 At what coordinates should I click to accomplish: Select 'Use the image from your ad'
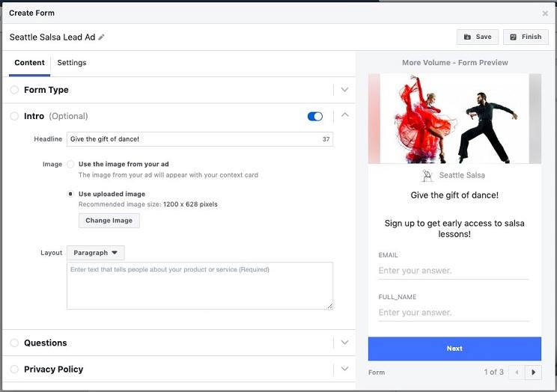(x=70, y=164)
